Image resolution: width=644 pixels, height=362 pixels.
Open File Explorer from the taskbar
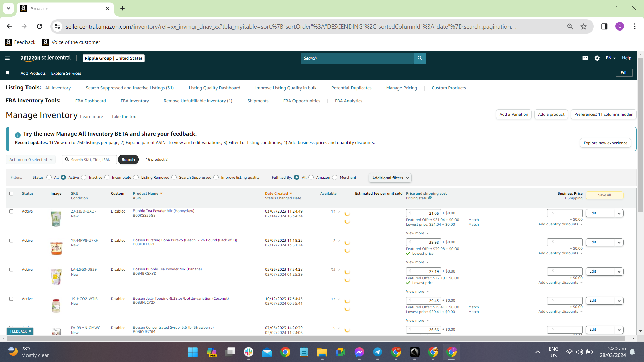pyautogui.click(x=322, y=352)
